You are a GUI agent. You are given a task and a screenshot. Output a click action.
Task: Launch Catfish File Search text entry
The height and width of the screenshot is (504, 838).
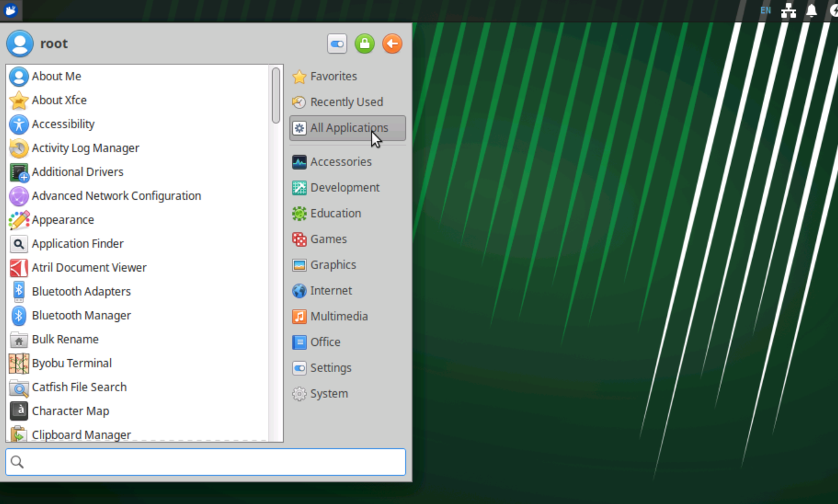point(79,388)
